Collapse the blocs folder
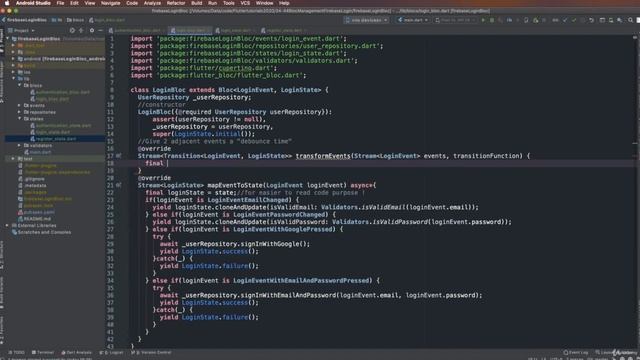The height and width of the screenshot is (360, 640). coord(19,85)
